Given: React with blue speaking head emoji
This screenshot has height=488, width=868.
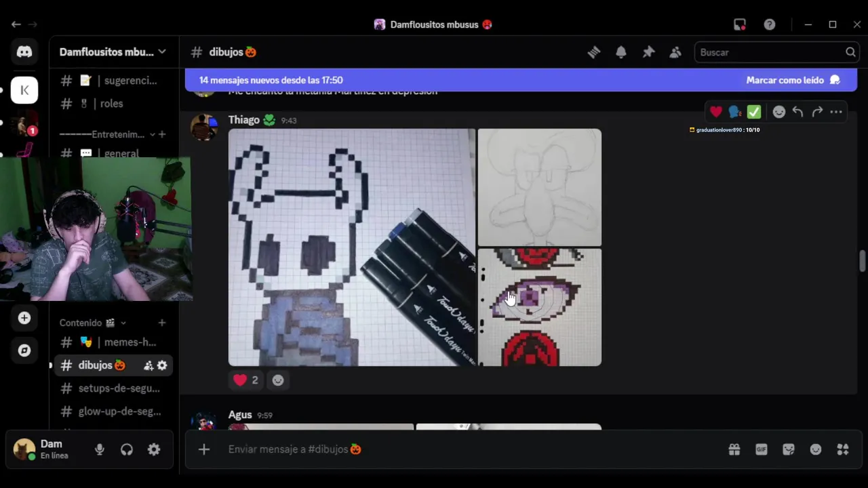Looking at the screenshot, I should [x=735, y=112].
